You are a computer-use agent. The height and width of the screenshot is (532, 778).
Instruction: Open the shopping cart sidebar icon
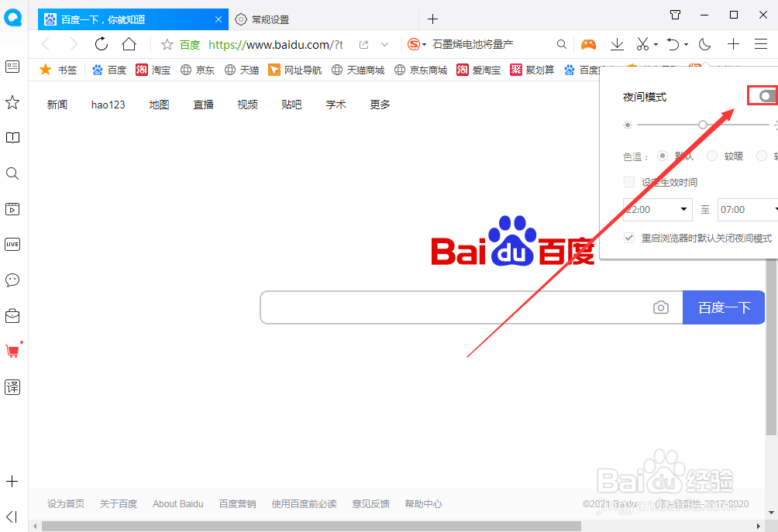click(12, 351)
